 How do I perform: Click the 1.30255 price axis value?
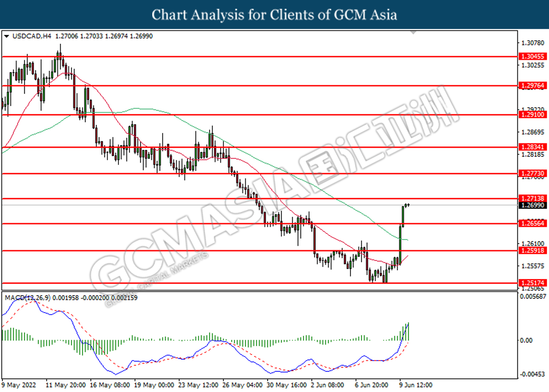click(533, 66)
